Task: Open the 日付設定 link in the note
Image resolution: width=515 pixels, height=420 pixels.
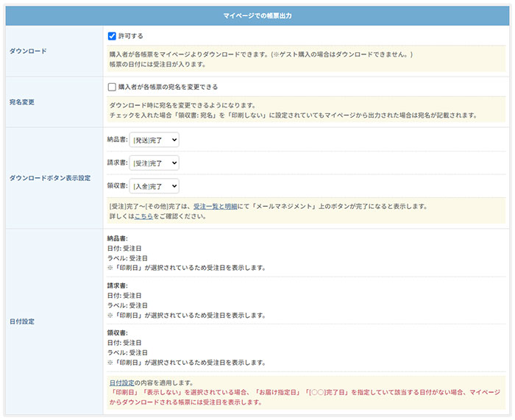Action: point(122,383)
